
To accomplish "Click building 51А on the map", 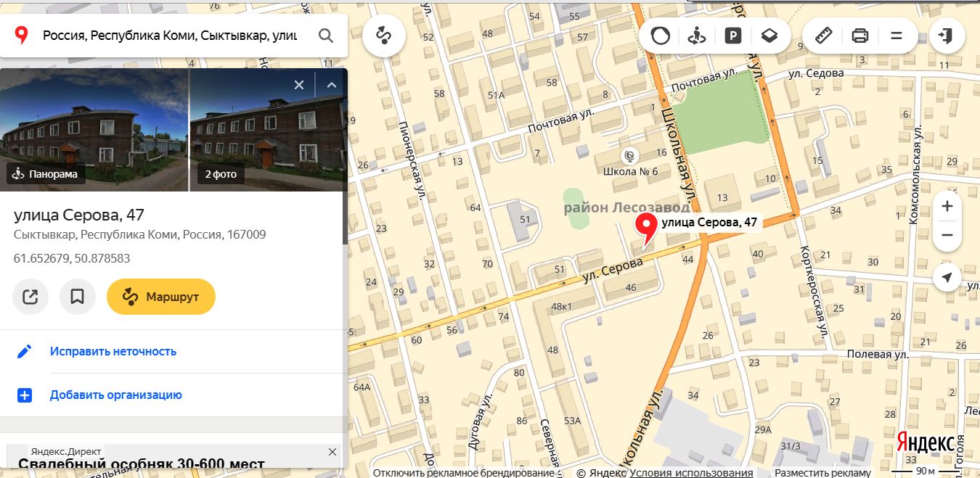I will 497,95.
